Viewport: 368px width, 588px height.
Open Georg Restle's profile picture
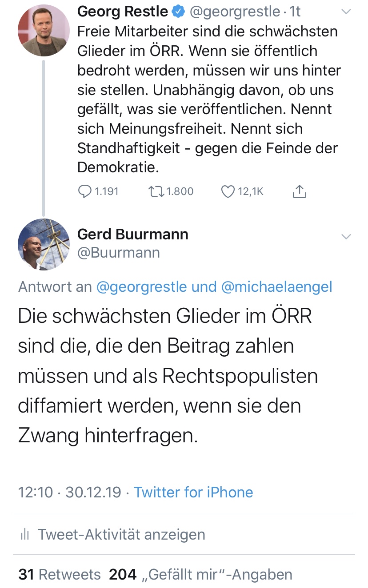point(44,31)
